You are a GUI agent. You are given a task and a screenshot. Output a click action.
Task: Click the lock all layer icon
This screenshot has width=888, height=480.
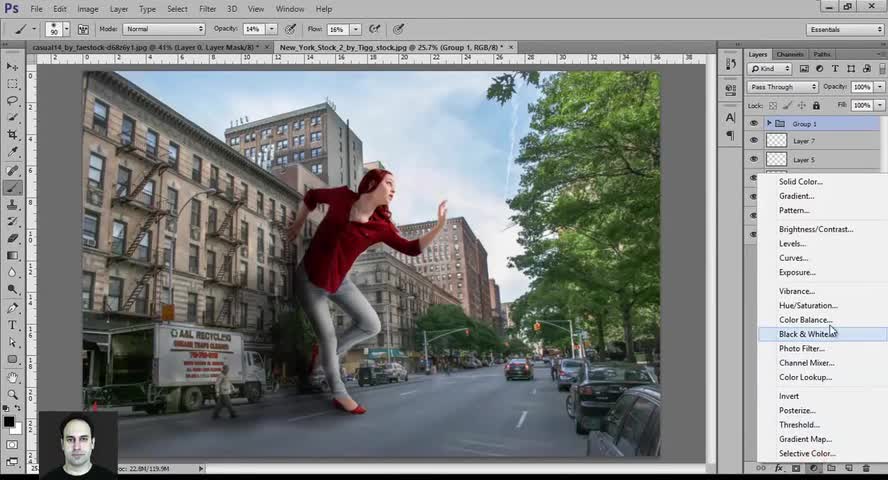point(816,105)
